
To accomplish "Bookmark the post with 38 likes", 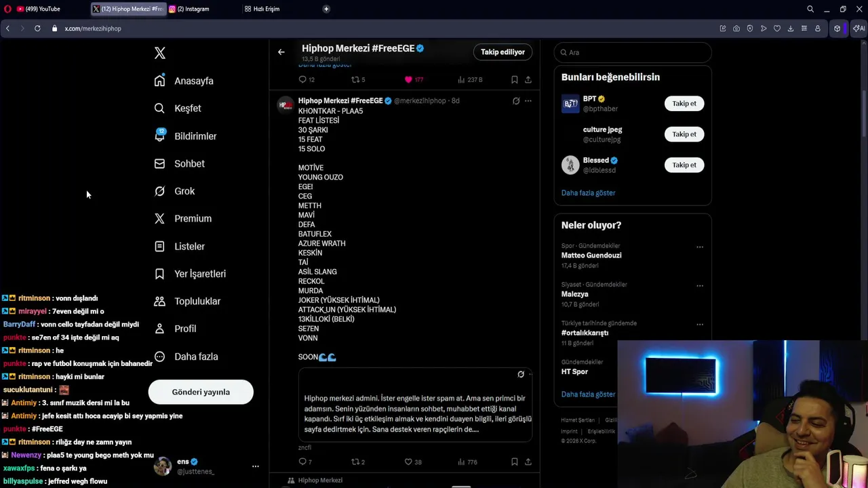I will [x=515, y=462].
